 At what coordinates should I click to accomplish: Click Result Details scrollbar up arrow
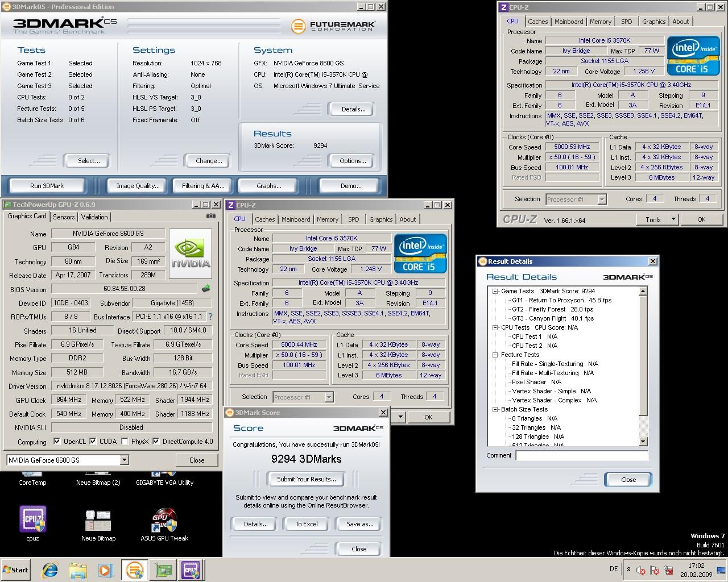(x=643, y=291)
